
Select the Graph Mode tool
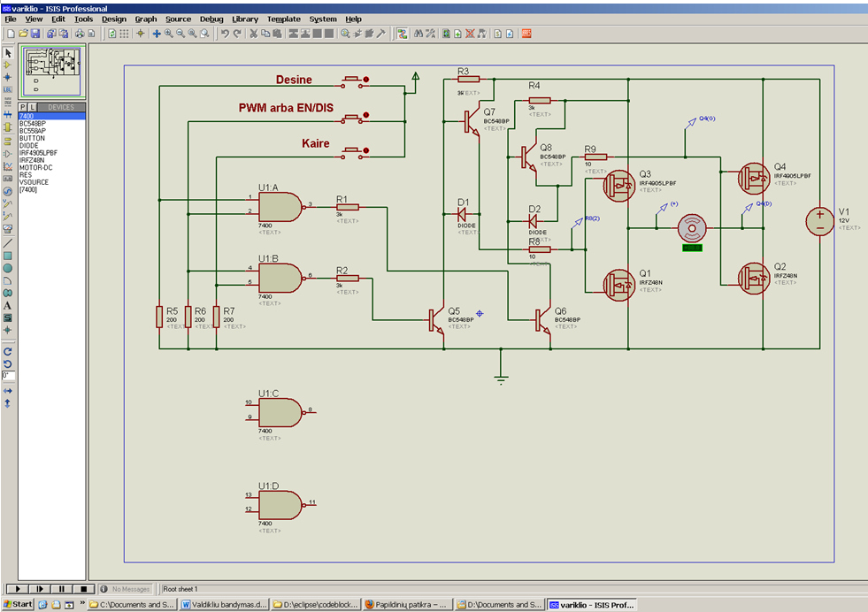pyautogui.click(x=8, y=166)
